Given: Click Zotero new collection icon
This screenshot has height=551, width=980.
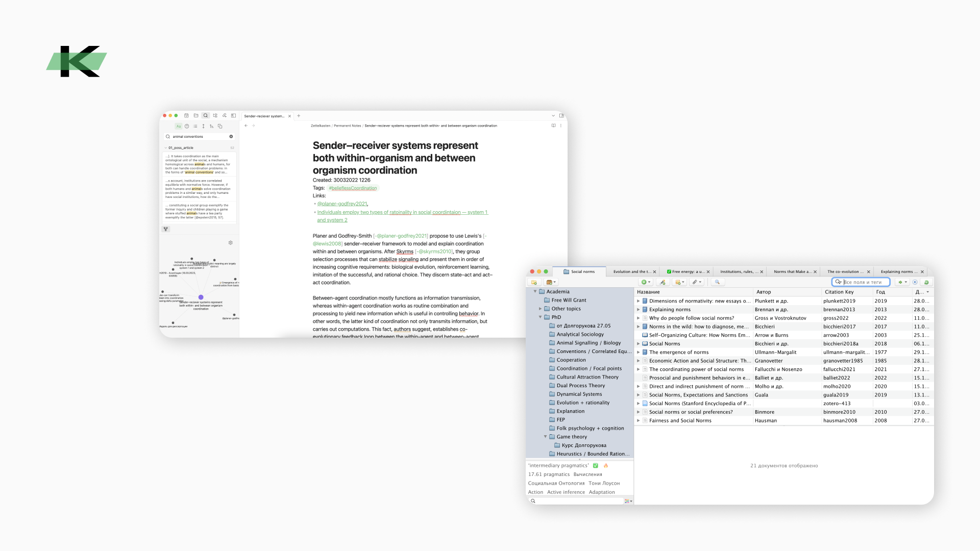Looking at the screenshot, I should tap(534, 282).
